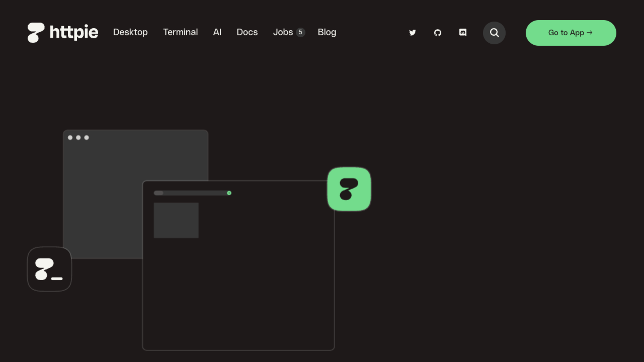Open the Twitter profile icon
644x362 pixels.
[x=412, y=33]
